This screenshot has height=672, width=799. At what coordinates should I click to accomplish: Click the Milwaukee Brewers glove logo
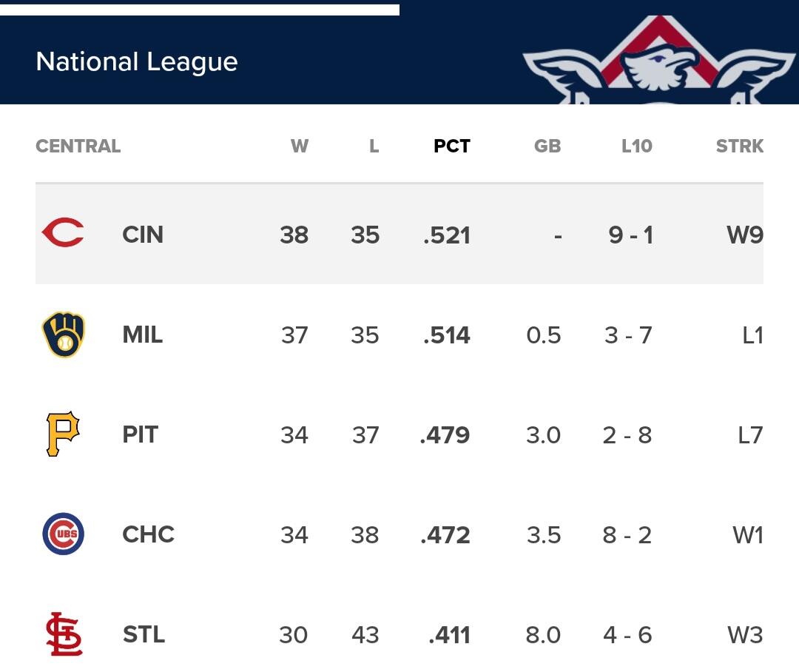tap(63, 335)
